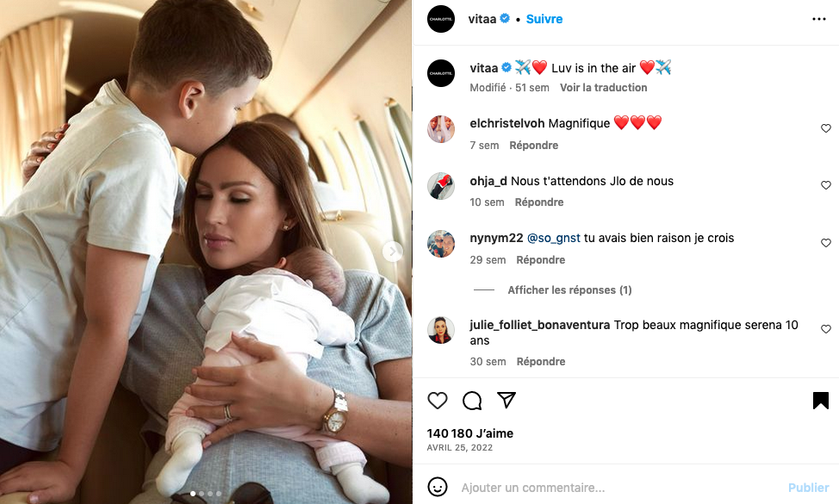
Task: Like julie_folliet_bonaventura's comment
Action: pos(825,329)
